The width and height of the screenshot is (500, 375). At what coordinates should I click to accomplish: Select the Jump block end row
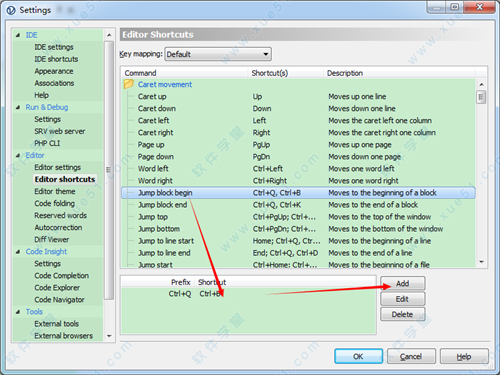click(298, 205)
